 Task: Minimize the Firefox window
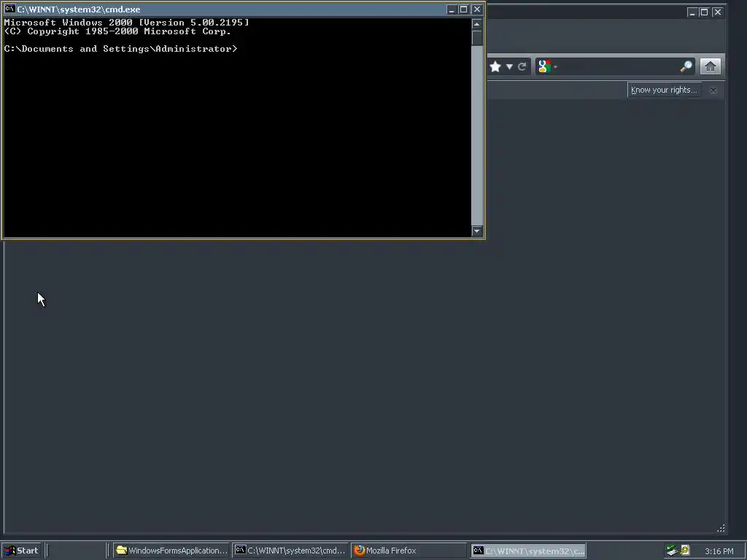pyautogui.click(x=692, y=12)
